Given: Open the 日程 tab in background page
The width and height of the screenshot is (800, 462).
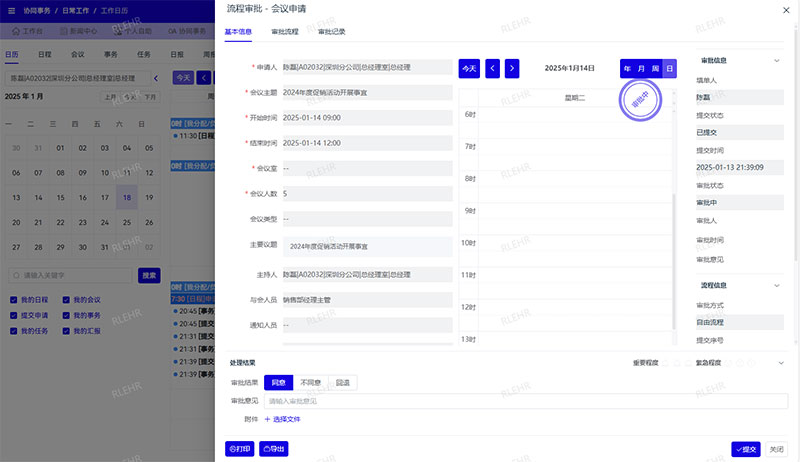Looking at the screenshot, I should pyautogui.click(x=45, y=54).
